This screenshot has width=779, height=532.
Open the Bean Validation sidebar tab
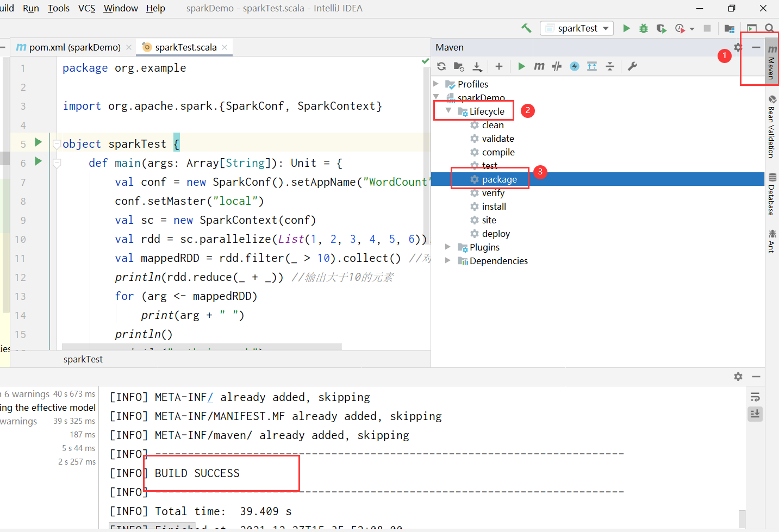[772, 126]
